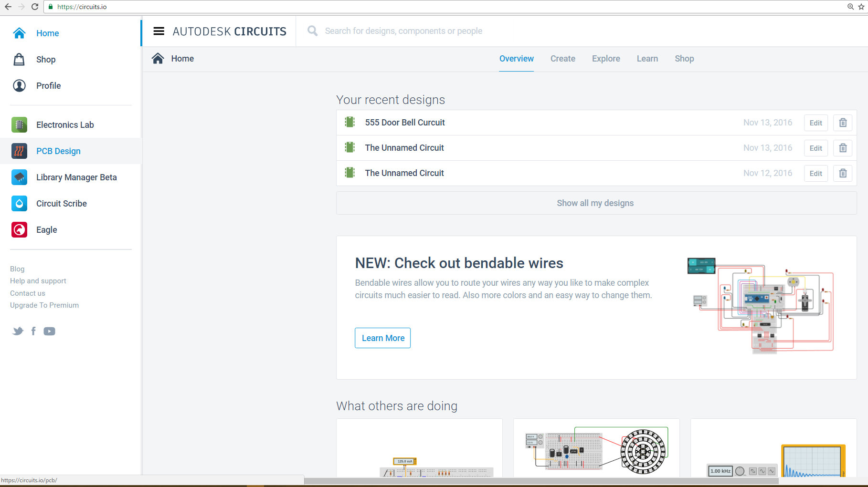Open the oscilloscope 1.00 kHz community design
This screenshot has height=487, width=868.
coord(773,448)
